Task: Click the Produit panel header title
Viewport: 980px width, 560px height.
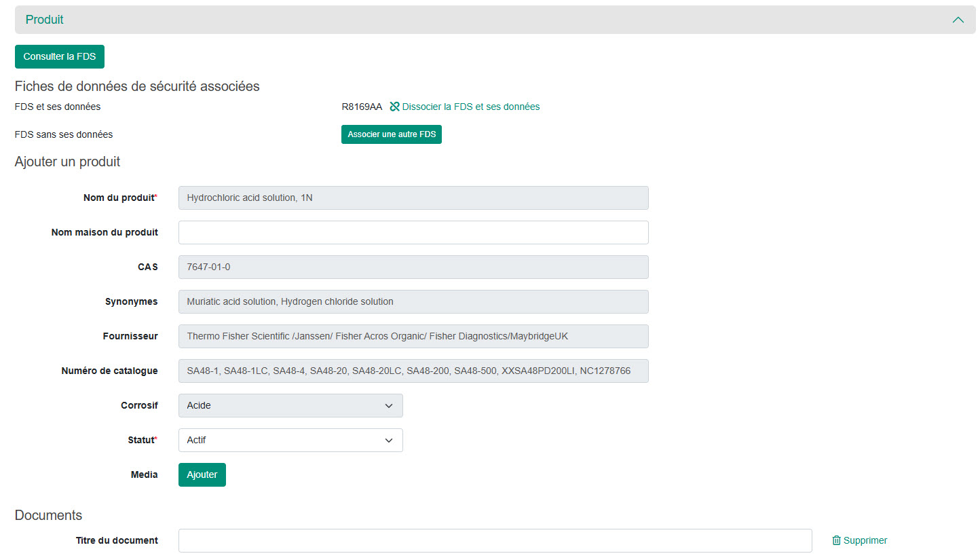Action: coord(45,20)
